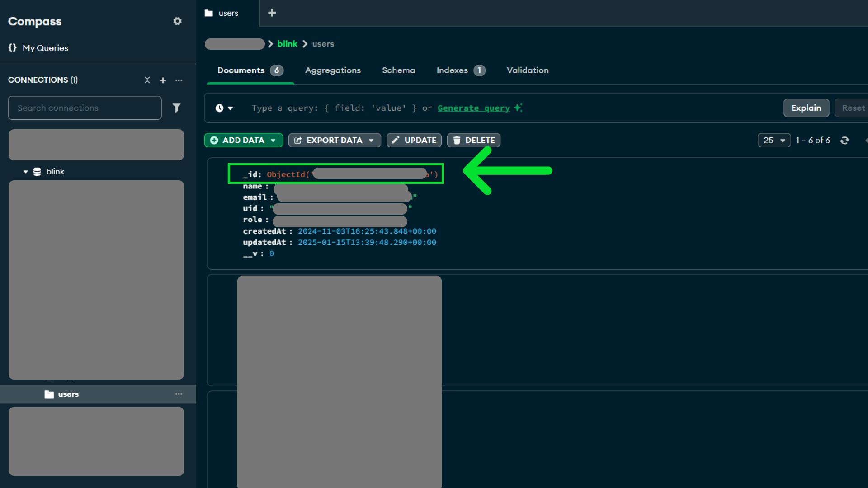Image resolution: width=868 pixels, height=488 pixels.
Task: Click the _id ObjectId field
Action: click(x=336, y=174)
